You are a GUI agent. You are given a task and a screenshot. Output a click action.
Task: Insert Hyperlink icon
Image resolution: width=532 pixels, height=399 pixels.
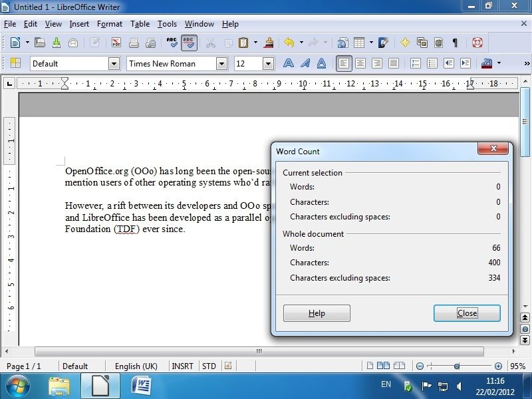click(342, 43)
